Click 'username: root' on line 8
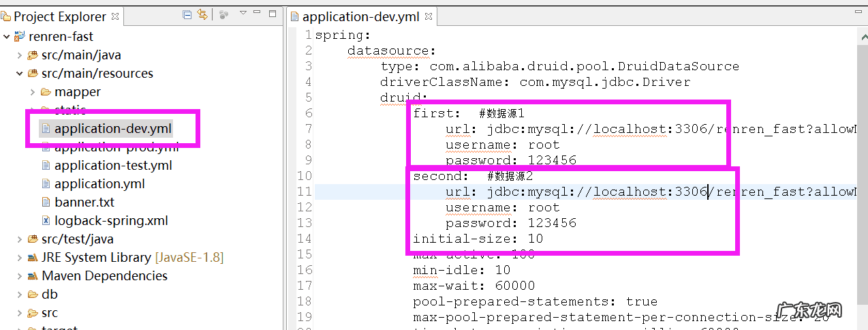This screenshot has height=330, width=868. [503, 145]
